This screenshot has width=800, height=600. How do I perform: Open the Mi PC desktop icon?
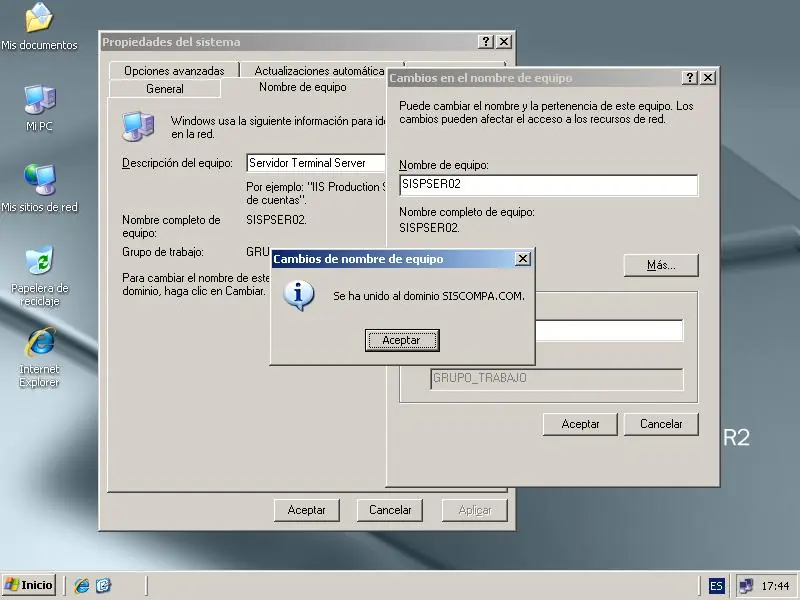39,108
